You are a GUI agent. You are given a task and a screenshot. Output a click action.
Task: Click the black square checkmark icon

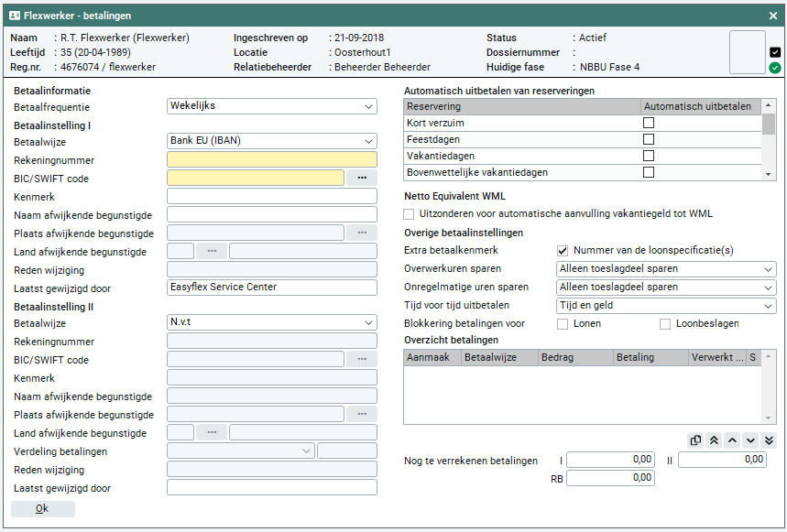(x=775, y=52)
